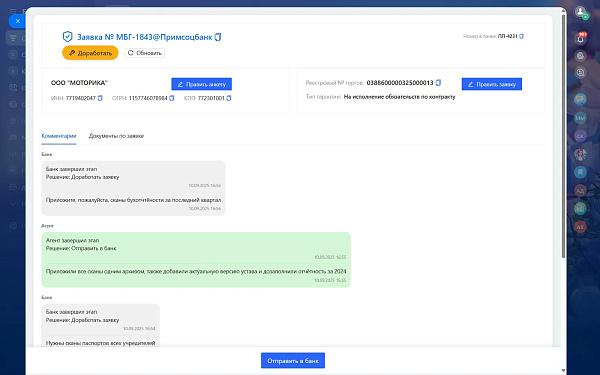
Task: Close the panel with the blue X button
Action: (18, 21)
